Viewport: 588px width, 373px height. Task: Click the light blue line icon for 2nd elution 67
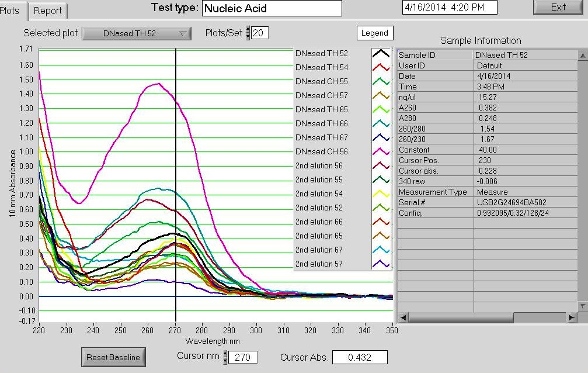pyautogui.click(x=380, y=250)
